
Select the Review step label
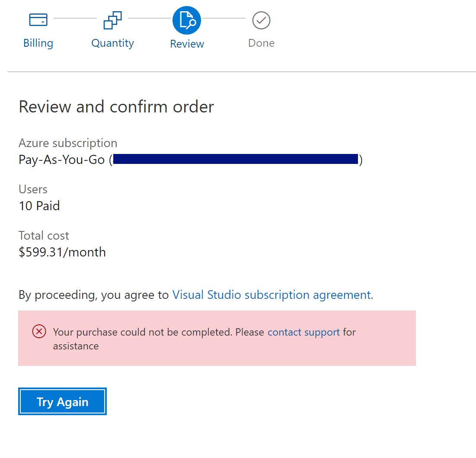point(187,44)
